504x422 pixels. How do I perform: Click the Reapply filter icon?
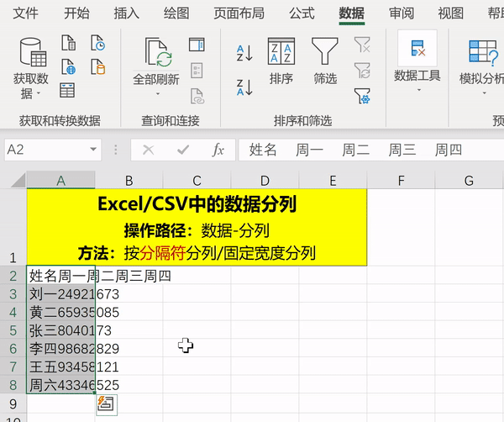click(362, 71)
